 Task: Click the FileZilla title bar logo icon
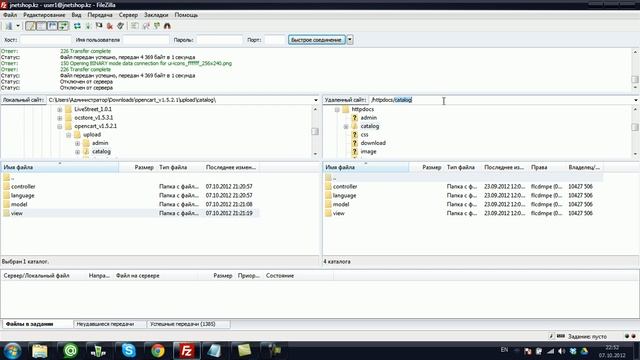tap(4, 5)
